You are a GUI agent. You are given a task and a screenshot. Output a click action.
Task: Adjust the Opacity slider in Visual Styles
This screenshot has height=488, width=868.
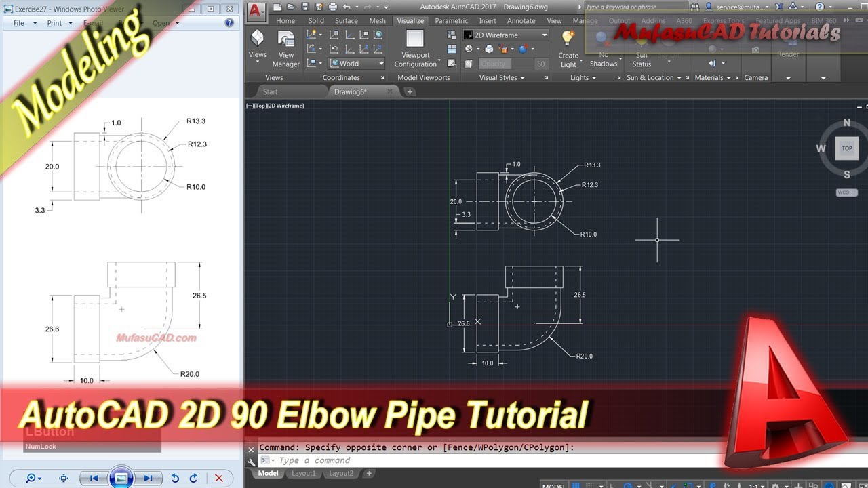[x=505, y=64]
